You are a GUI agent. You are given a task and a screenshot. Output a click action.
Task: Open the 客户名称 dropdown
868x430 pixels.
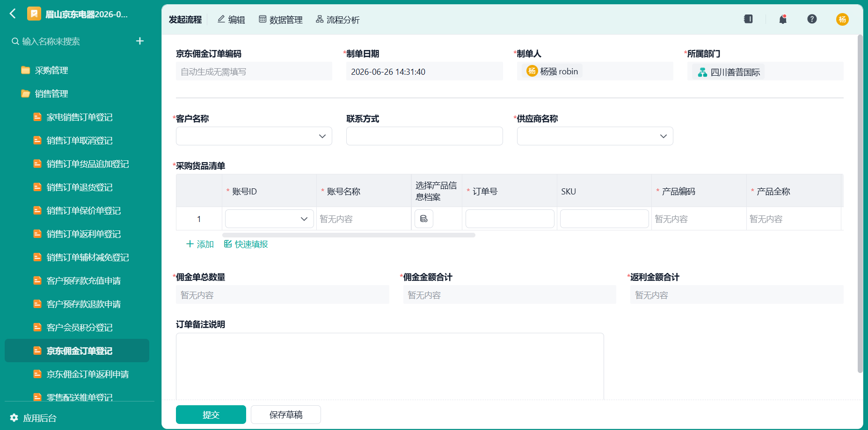coord(254,136)
